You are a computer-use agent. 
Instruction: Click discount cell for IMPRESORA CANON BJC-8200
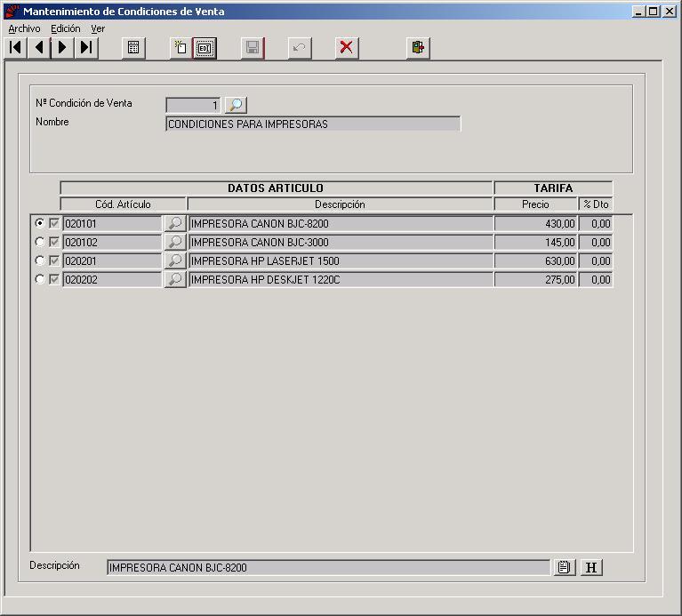(x=596, y=223)
